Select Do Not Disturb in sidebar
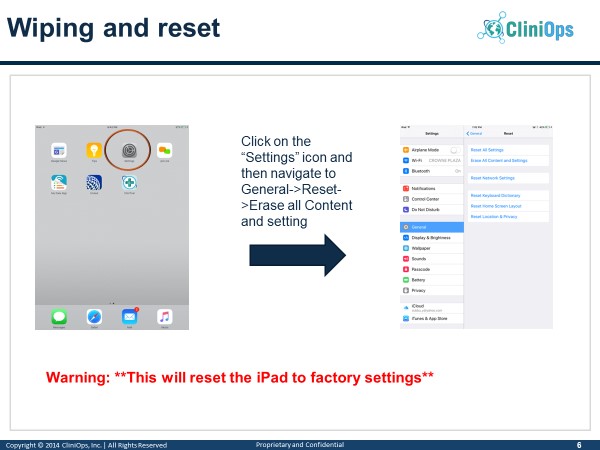 (x=432, y=210)
